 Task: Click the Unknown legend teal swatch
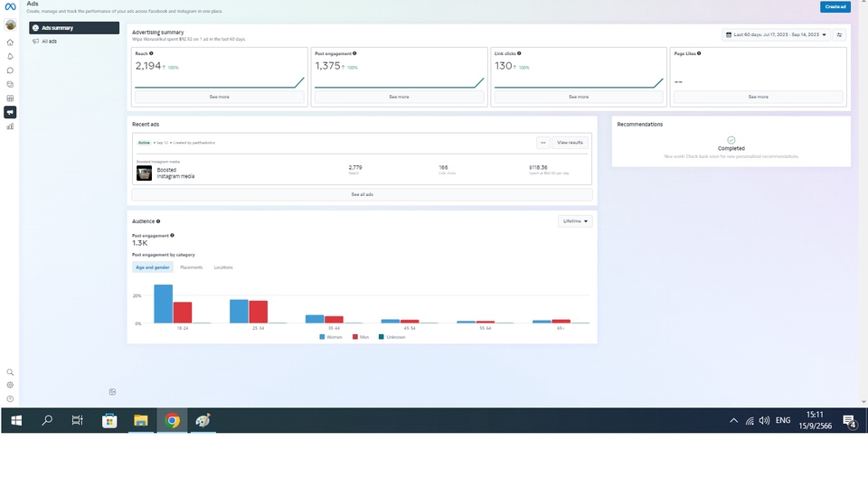tap(382, 337)
